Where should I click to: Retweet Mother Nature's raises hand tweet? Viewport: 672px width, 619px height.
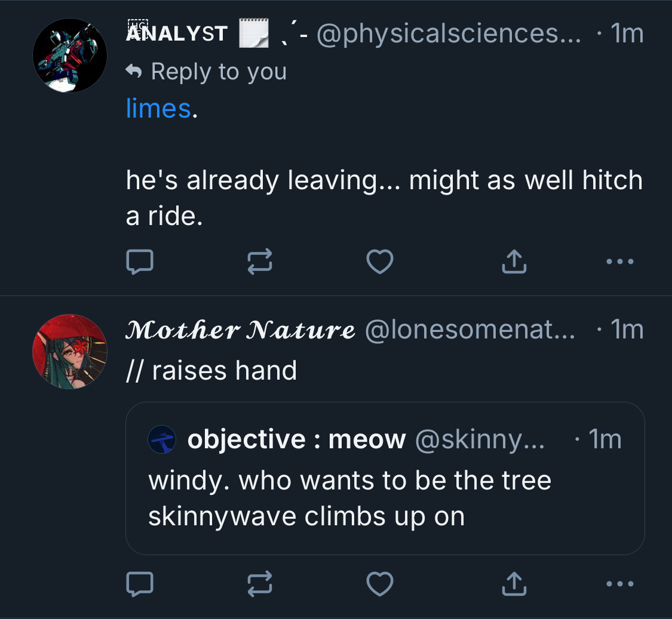click(260, 584)
